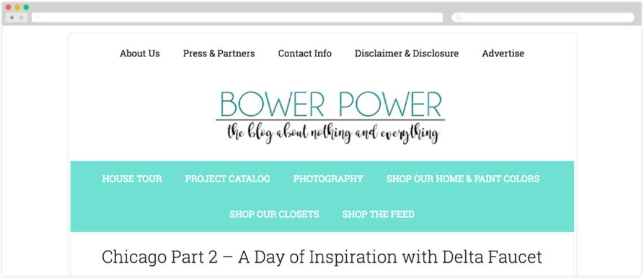This screenshot has height=279, width=644.
Task: Click the browser forward arrow button
Action: [x=22, y=18]
